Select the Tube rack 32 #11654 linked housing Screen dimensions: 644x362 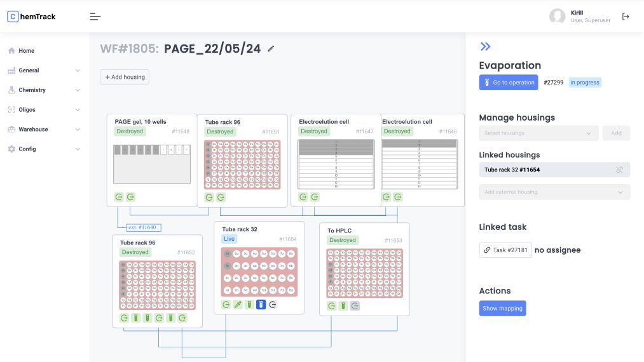pos(554,170)
